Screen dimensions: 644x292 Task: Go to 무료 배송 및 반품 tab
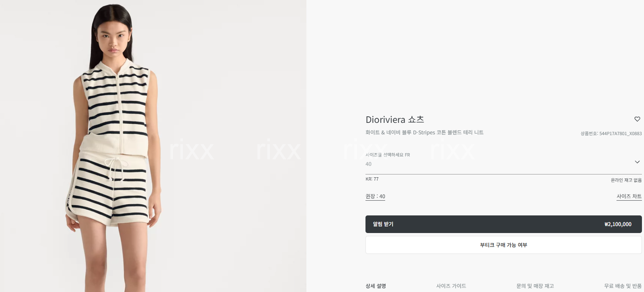(623, 286)
